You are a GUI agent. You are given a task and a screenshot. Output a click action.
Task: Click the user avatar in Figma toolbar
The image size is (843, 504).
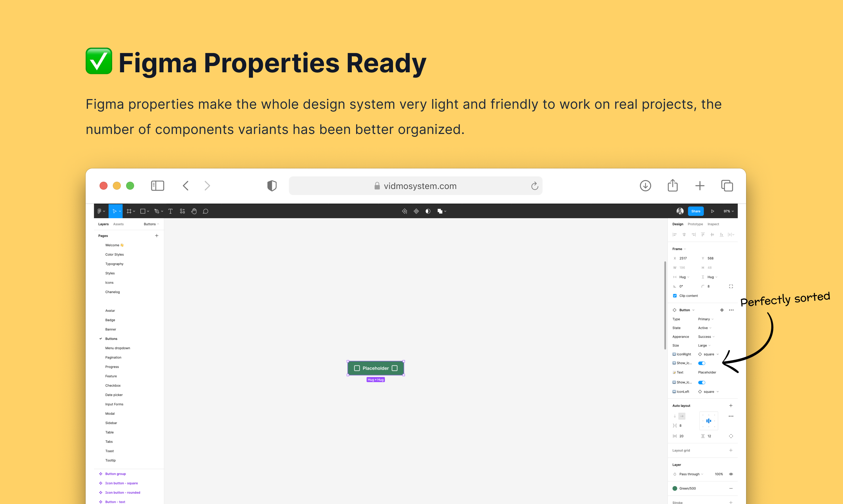pos(680,211)
